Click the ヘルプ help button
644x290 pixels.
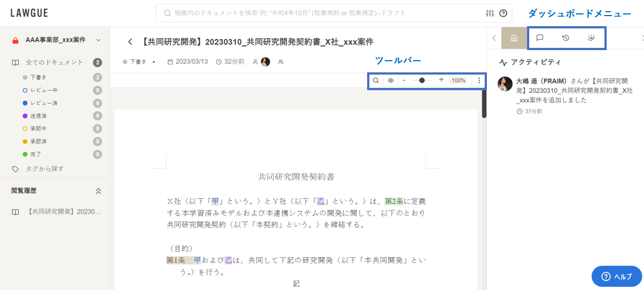point(616,276)
